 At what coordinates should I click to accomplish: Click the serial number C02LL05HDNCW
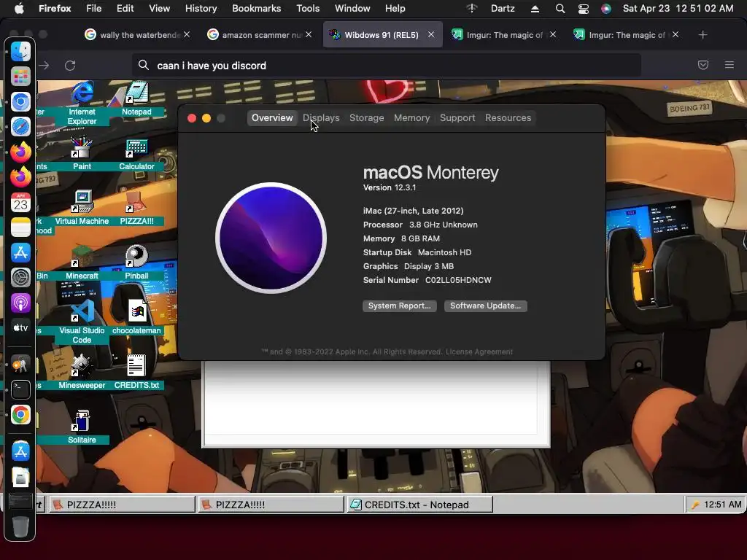(x=458, y=280)
